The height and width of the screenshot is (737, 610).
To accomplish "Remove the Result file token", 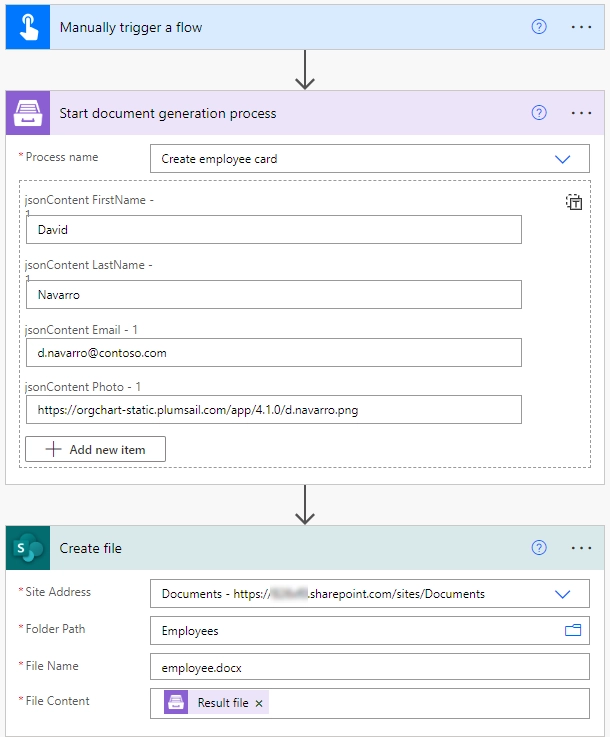I will point(259,703).
